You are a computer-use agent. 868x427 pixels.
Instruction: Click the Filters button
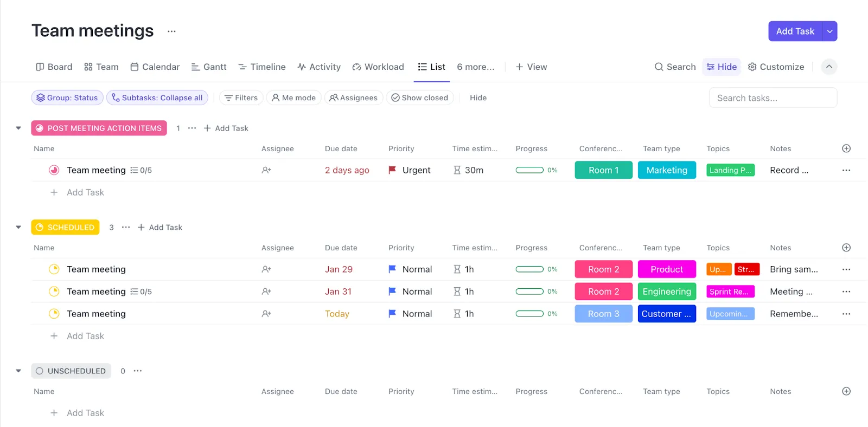241,98
